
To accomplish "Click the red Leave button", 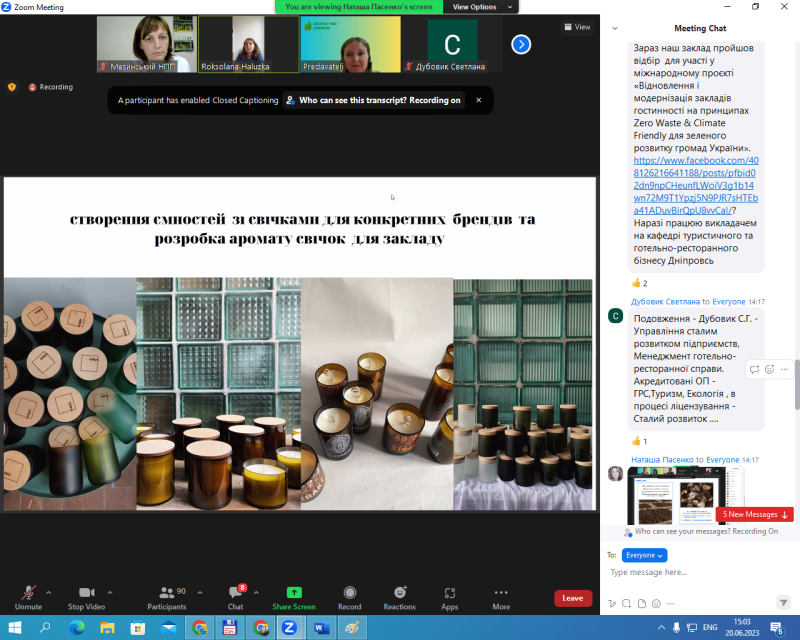I will tap(573, 598).
